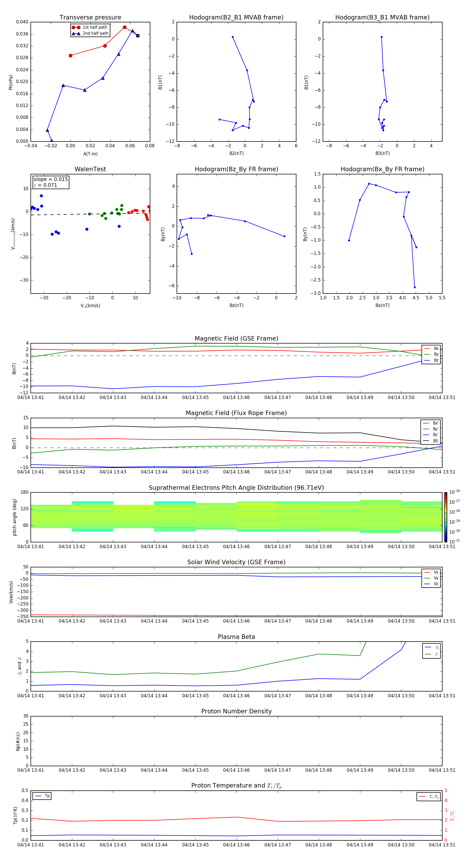Click the 'Pt(nPa)' y-axis label
The width and height of the screenshot is (473, 868).
tap(11, 82)
